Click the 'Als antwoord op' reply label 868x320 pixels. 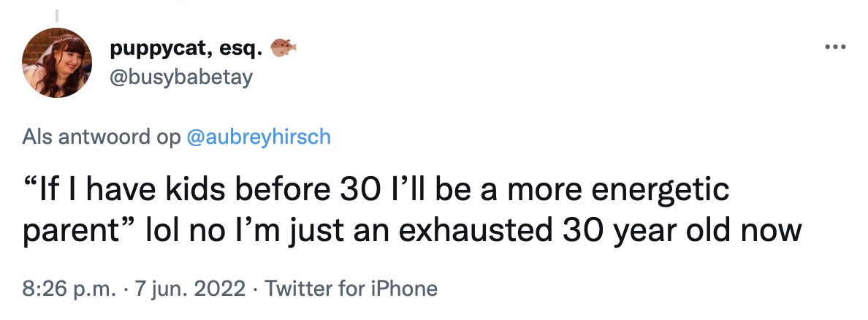coord(102,136)
